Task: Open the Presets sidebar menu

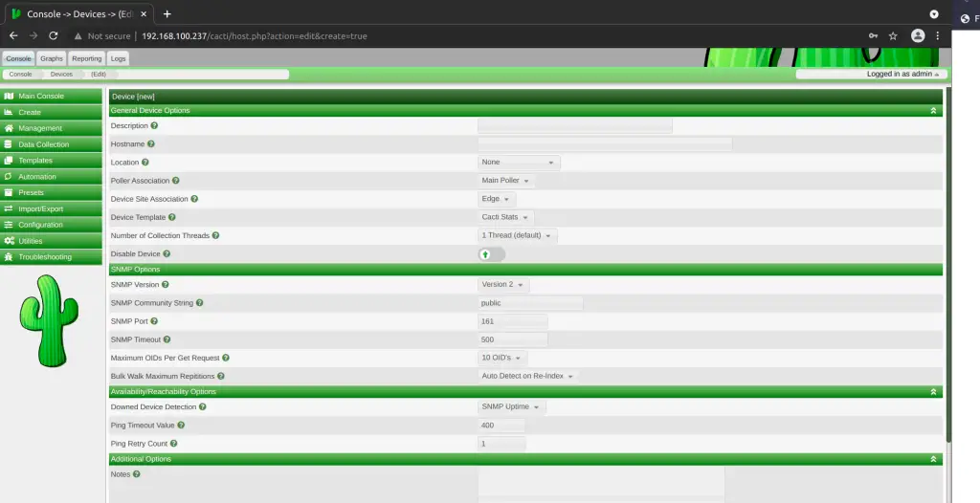Action: [x=52, y=192]
